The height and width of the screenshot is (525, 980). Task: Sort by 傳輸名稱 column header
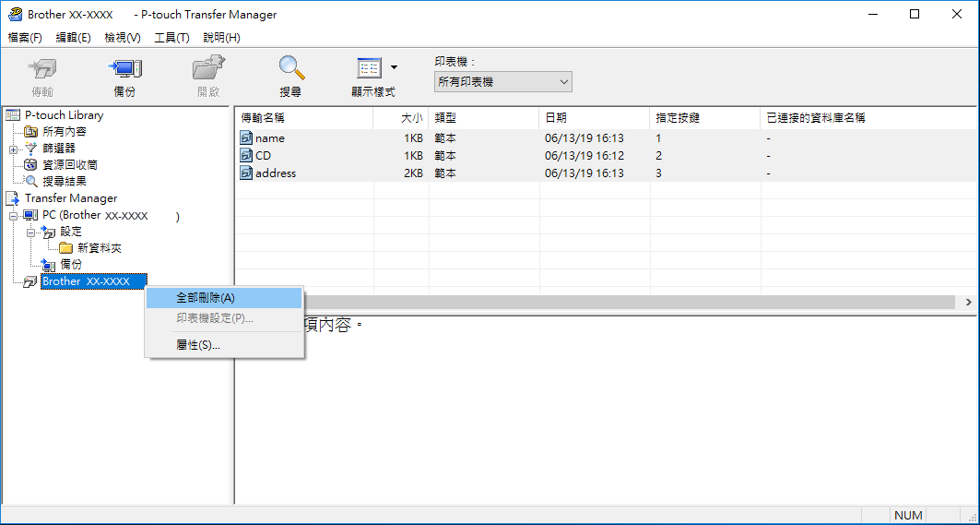coord(304,117)
